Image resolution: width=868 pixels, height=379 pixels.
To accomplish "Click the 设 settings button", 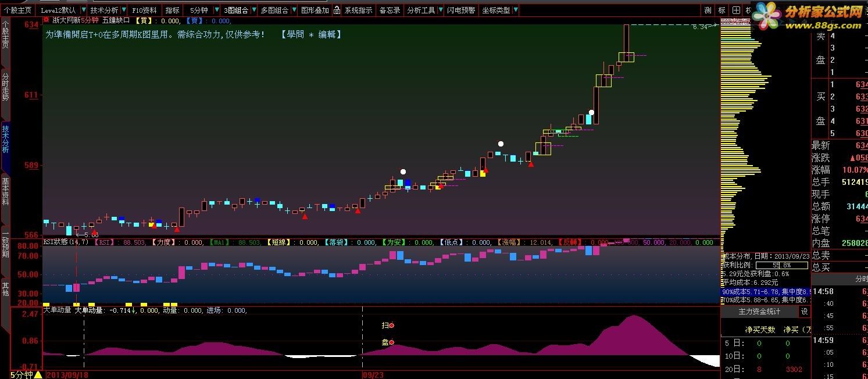I will pos(805,312).
